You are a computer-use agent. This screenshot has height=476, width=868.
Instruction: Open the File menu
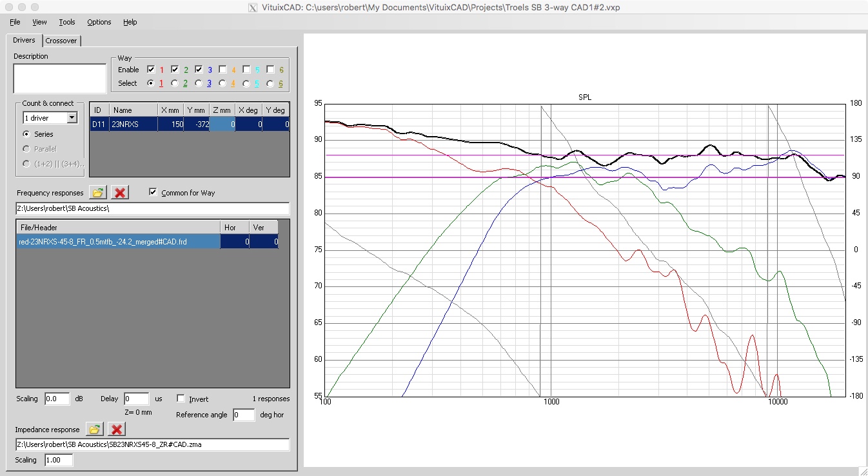coord(15,22)
